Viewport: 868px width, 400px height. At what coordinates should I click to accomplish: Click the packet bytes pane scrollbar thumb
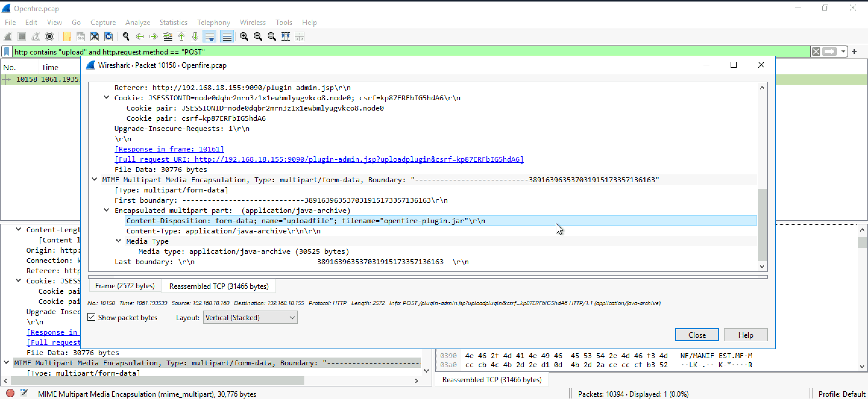tap(862, 242)
